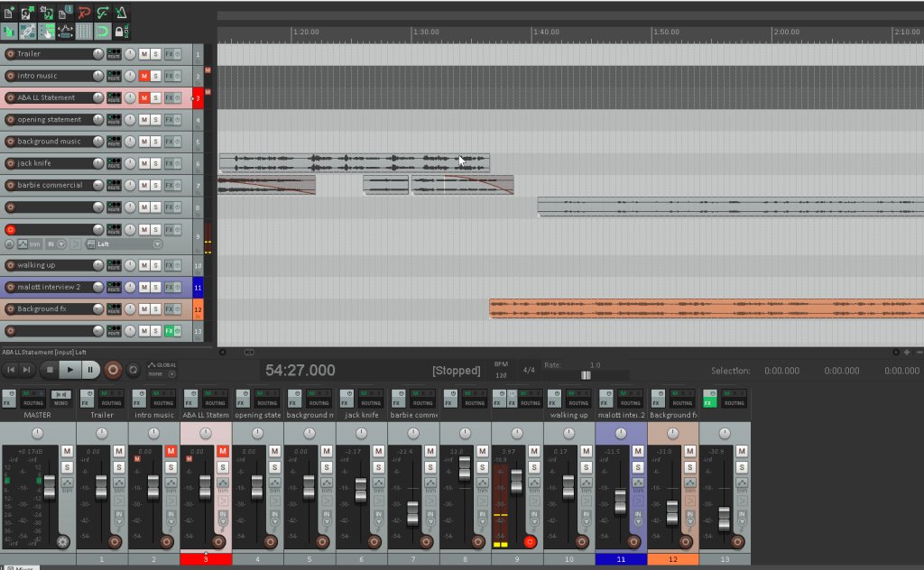Toggle repeat loop transport button
Screen dimensions: 924x570
(x=134, y=370)
